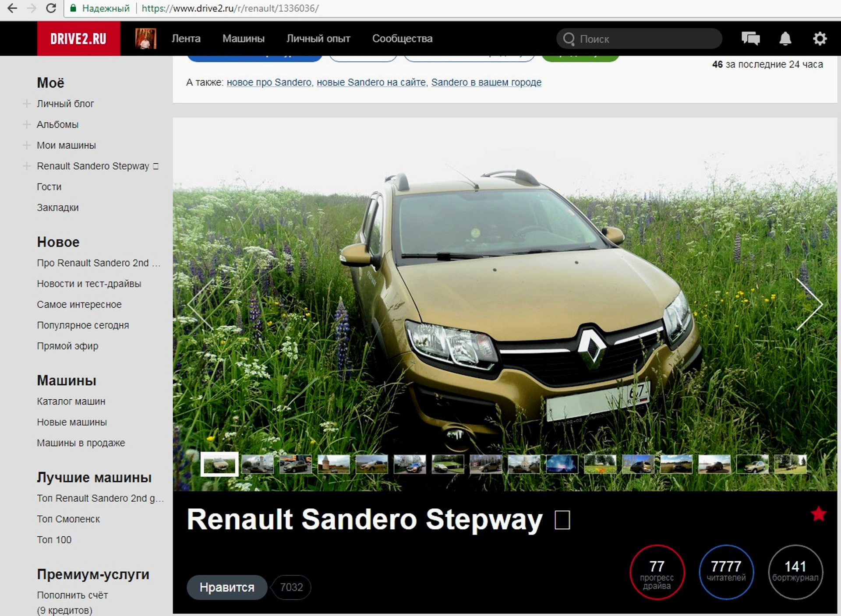Open Гости in sidebar

tap(49, 187)
